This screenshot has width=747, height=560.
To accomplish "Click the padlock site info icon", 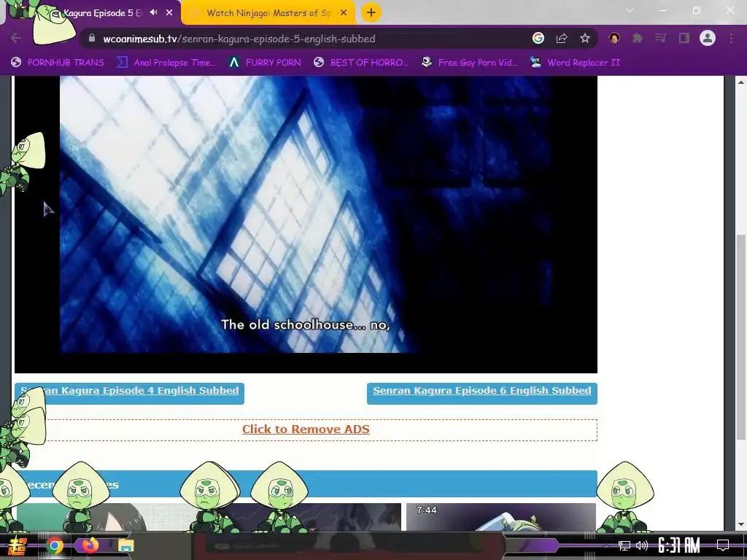I will coord(92,39).
